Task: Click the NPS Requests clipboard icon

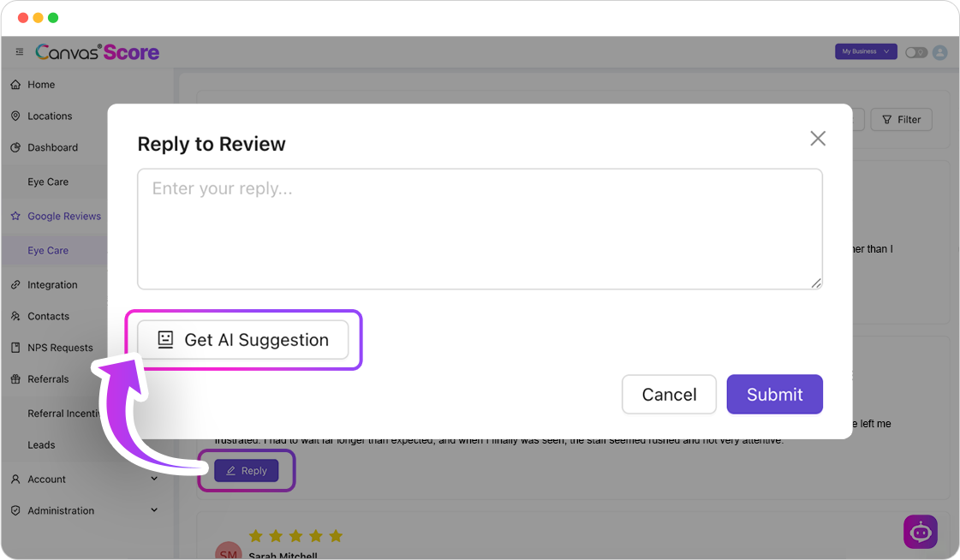Action: [16, 348]
